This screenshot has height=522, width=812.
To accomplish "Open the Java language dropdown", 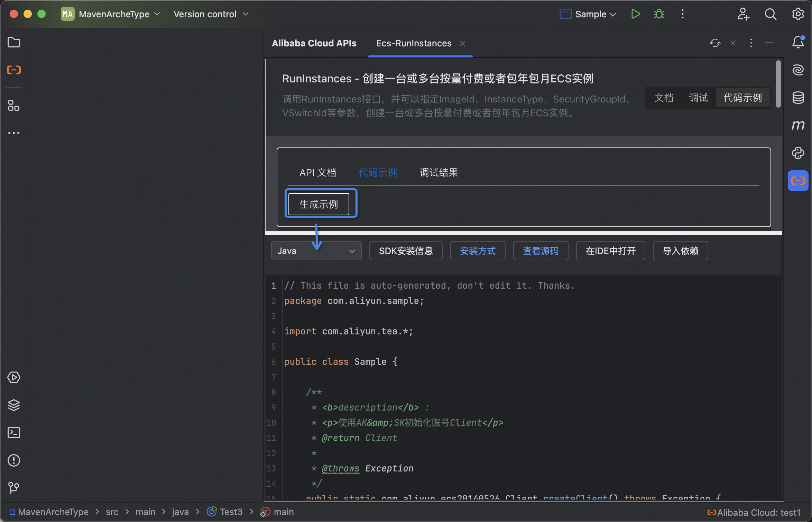I will [316, 251].
